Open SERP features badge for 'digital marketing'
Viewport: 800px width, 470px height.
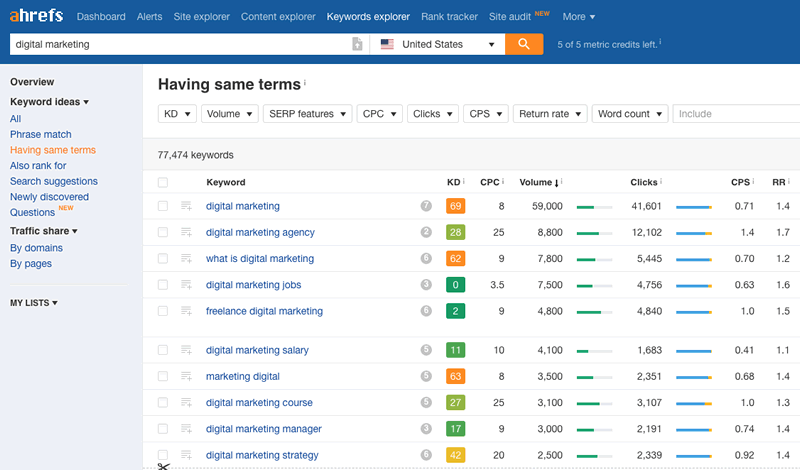click(426, 206)
